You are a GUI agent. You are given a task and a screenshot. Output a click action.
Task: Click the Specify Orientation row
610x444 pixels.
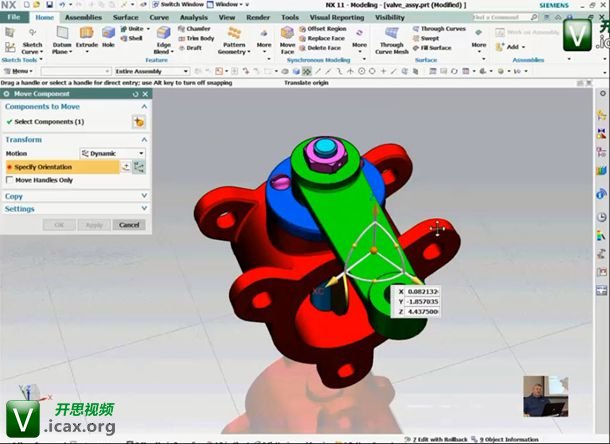(x=62, y=167)
